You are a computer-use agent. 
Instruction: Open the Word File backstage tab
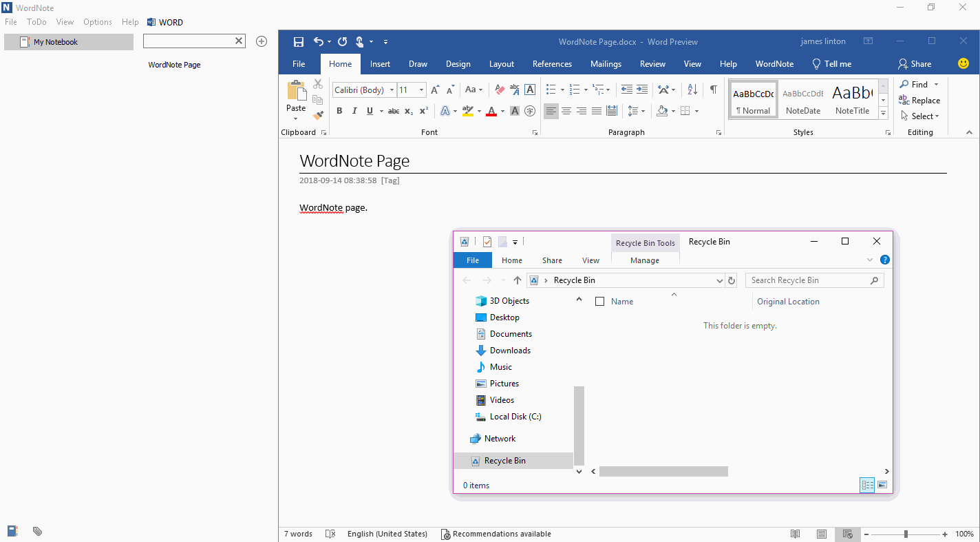299,64
